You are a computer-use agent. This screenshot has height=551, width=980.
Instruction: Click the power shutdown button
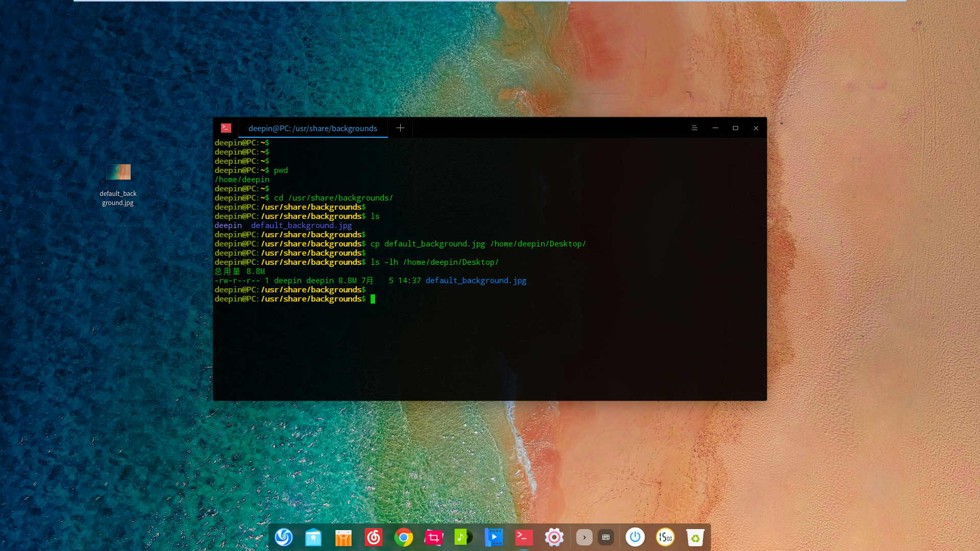tap(635, 537)
